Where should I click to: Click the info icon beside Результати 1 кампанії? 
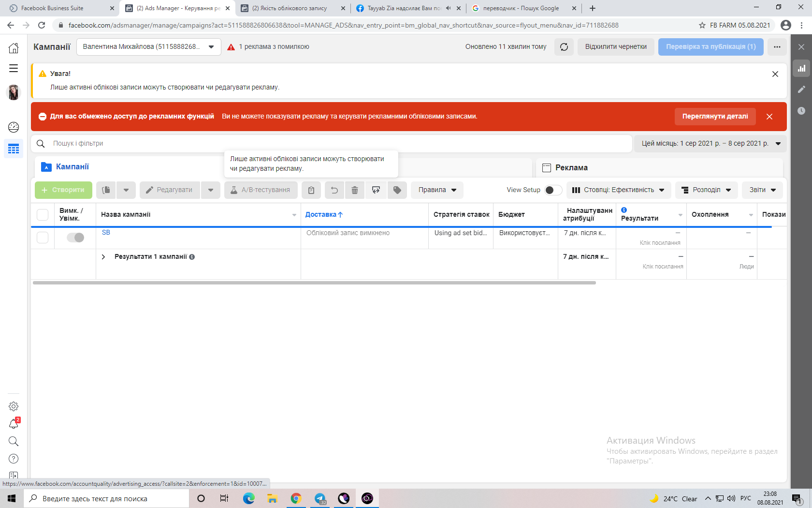click(x=192, y=257)
